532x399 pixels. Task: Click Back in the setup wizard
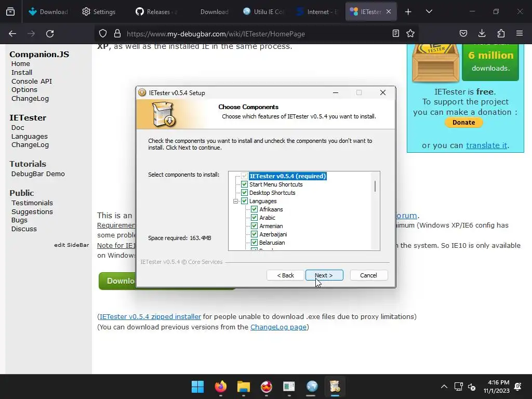285,275
